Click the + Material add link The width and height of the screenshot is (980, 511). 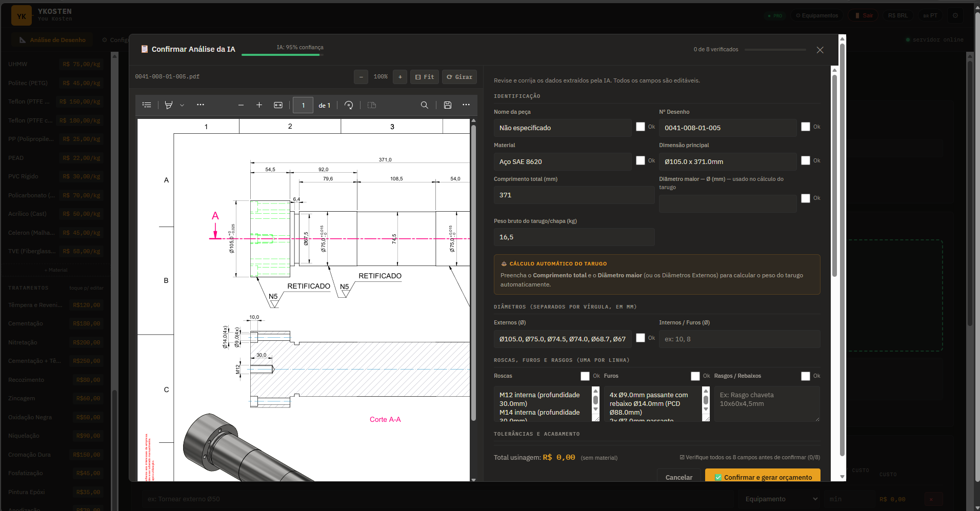coord(55,270)
